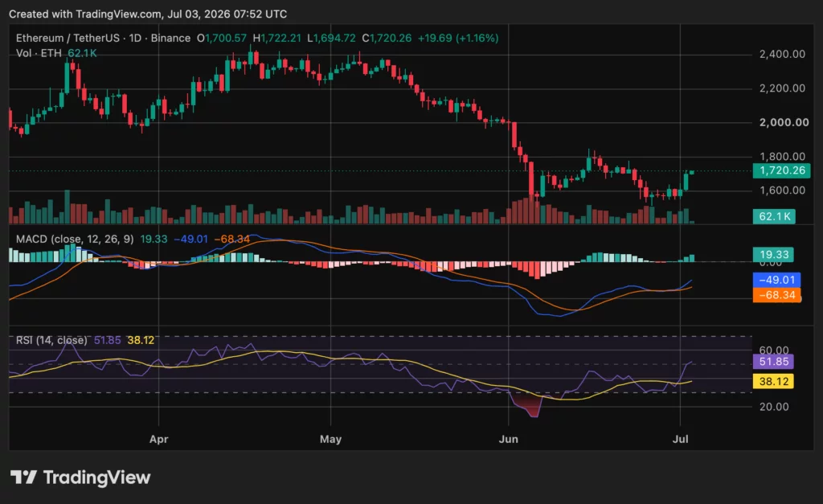823x504 pixels.
Task: Click the purple 51.85 RSI axis tag
Action: [x=774, y=361]
